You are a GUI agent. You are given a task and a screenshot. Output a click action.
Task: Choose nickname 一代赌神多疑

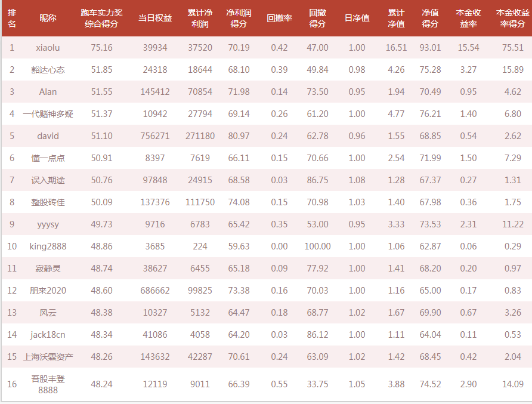click(x=48, y=114)
